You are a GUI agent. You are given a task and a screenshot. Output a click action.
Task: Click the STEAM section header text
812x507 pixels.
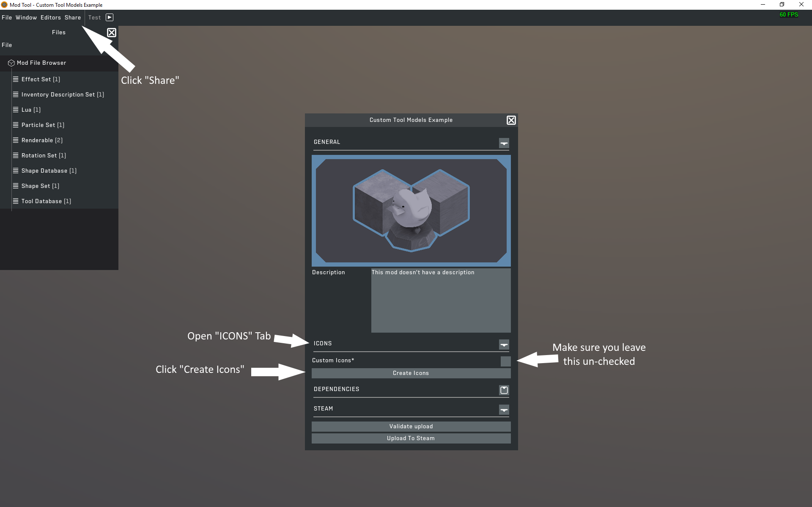pos(323,408)
